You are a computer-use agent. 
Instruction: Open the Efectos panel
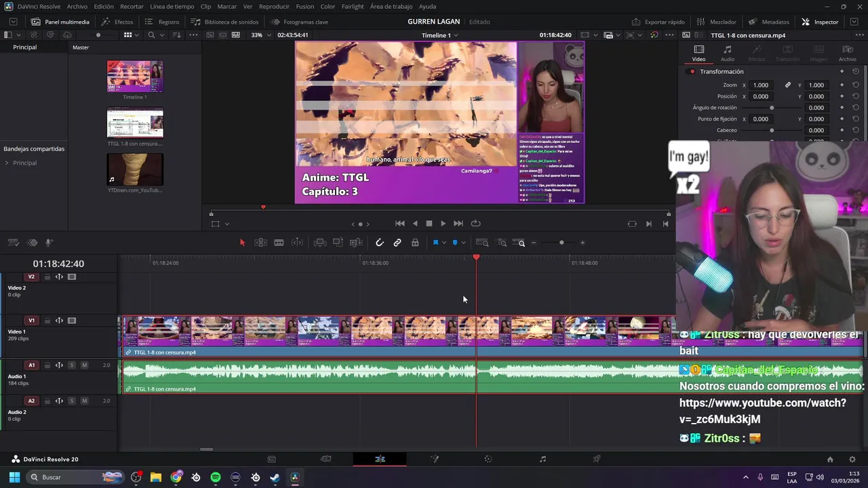pyautogui.click(x=117, y=22)
